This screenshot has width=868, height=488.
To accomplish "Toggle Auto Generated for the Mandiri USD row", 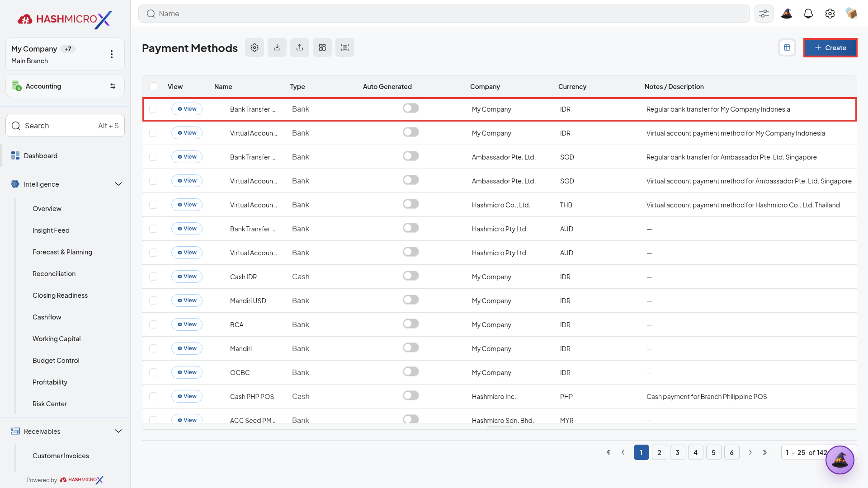I will click(411, 300).
